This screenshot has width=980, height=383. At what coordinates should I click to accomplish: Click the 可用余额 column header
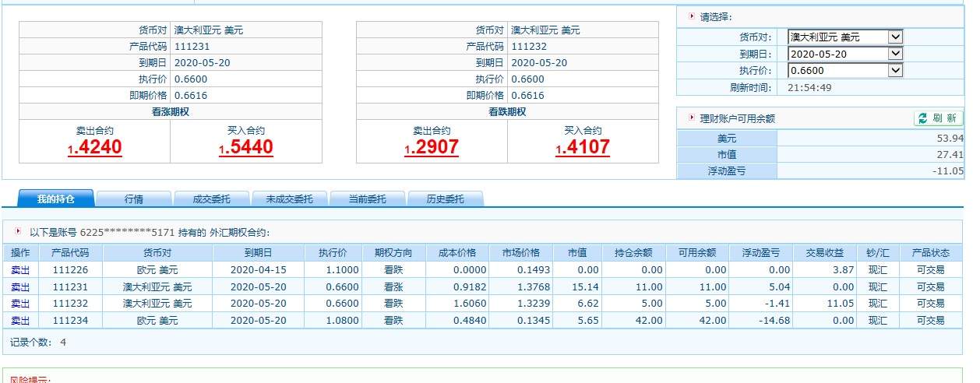tap(696, 253)
